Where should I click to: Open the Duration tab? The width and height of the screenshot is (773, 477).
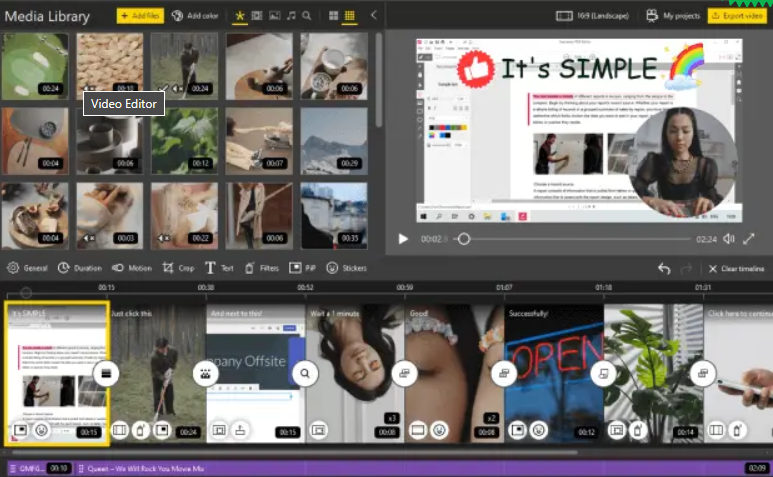point(80,268)
